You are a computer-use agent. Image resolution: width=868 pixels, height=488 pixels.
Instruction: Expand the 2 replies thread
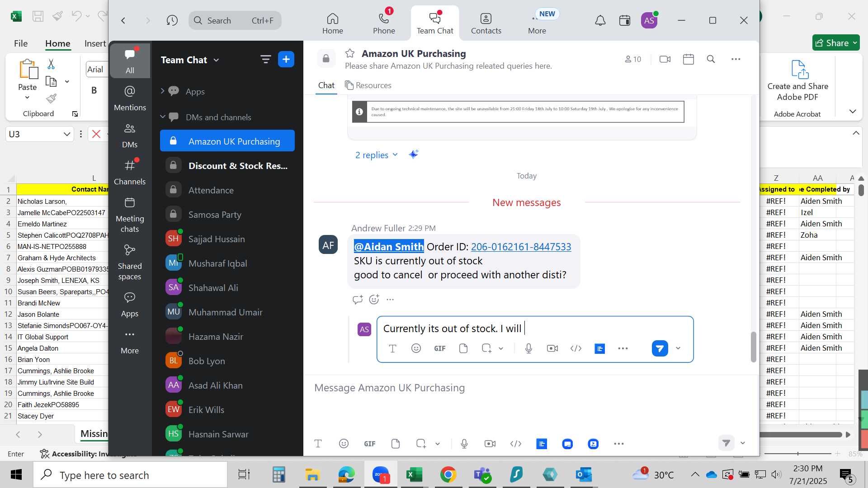pos(376,155)
